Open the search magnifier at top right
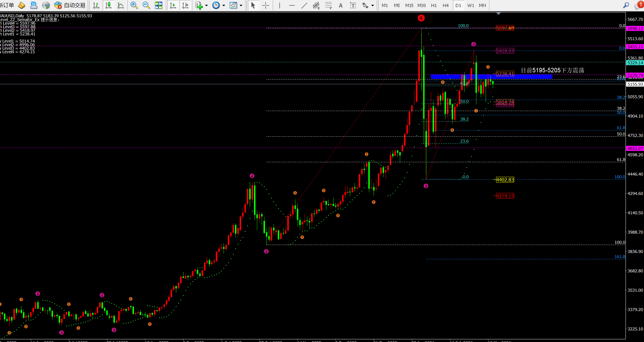The image size is (644, 342). click(x=626, y=5)
